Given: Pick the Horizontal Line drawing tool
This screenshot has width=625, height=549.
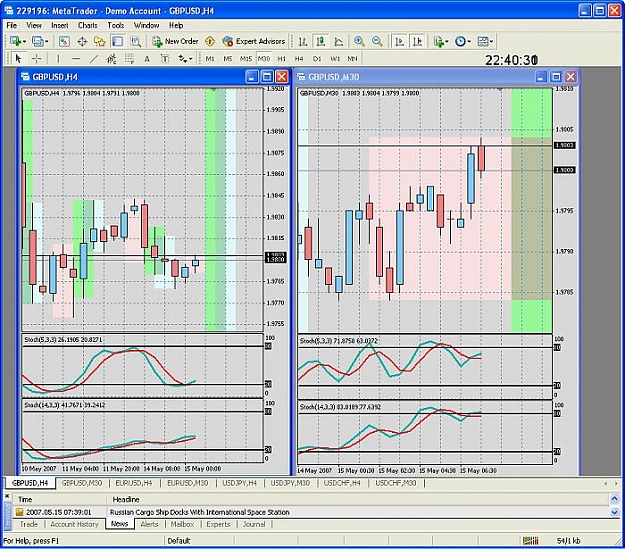Looking at the screenshot, I should coord(76,59).
